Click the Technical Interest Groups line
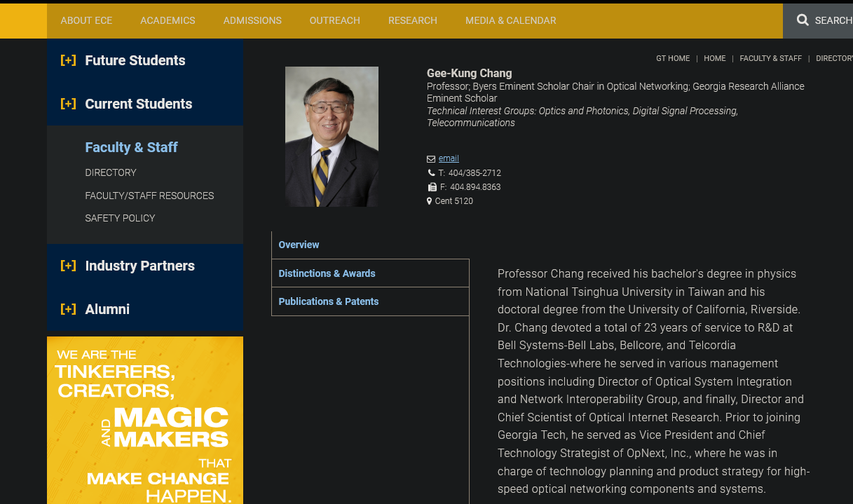Image resolution: width=853 pixels, height=504 pixels. tap(582, 117)
